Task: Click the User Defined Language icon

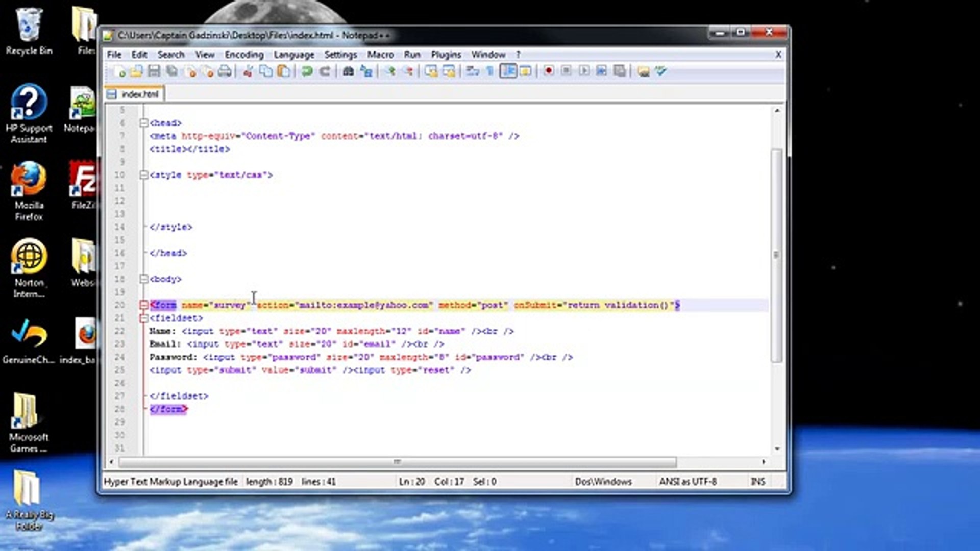Action: tap(525, 71)
